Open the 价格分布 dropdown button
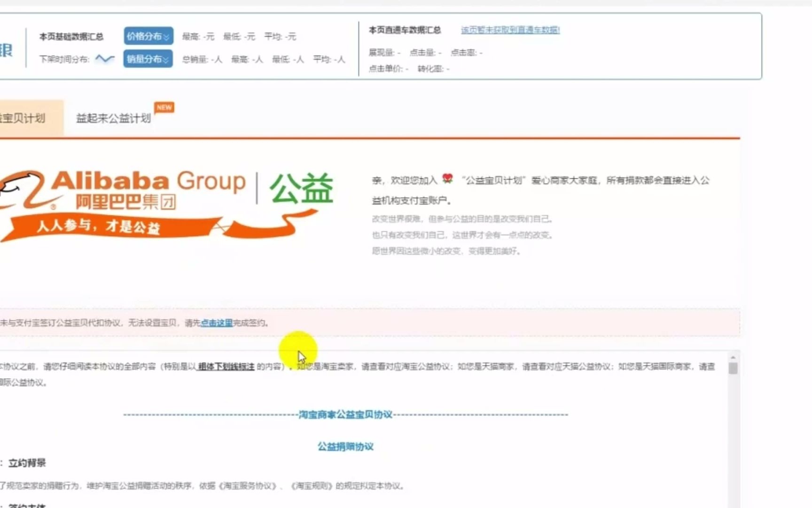Viewport: 812px width, 508px height. (x=148, y=36)
